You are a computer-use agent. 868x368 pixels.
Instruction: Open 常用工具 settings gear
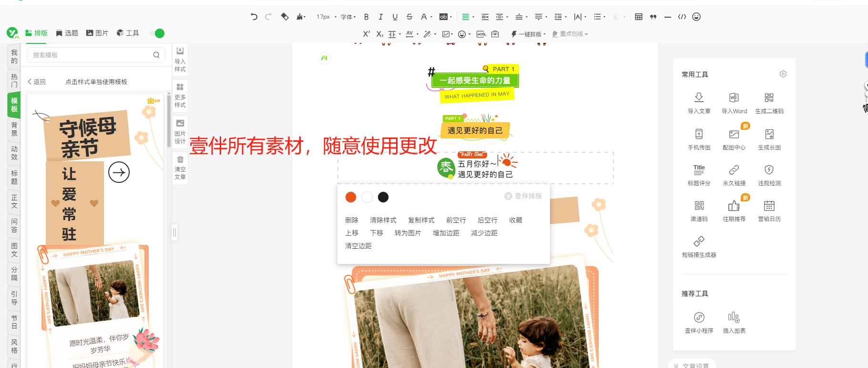tap(783, 74)
